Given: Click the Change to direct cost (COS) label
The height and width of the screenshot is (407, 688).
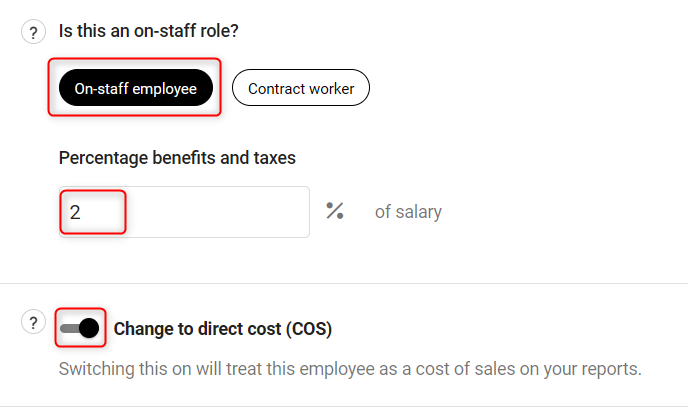Looking at the screenshot, I should (x=223, y=329).
